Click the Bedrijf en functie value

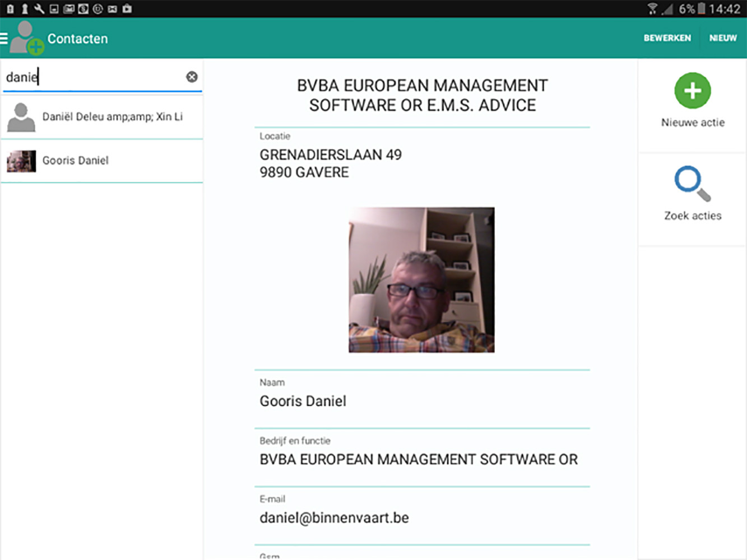click(x=419, y=459)
